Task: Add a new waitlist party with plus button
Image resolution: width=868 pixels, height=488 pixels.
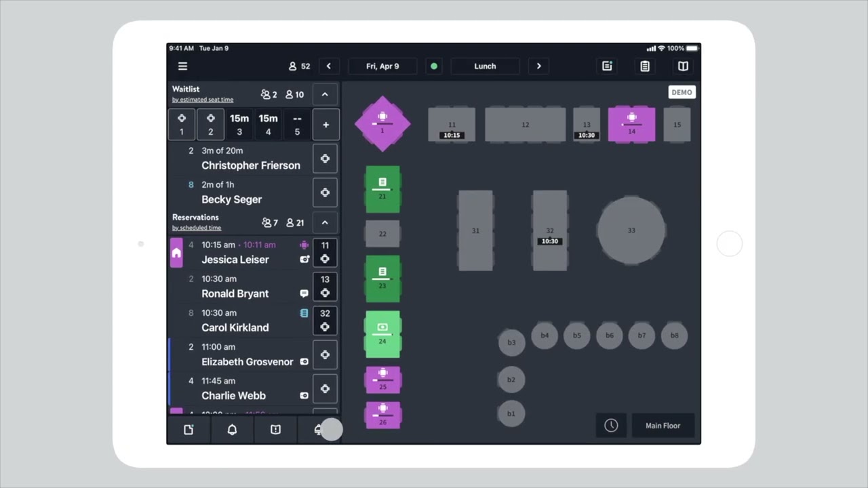Action: point(325,125)
